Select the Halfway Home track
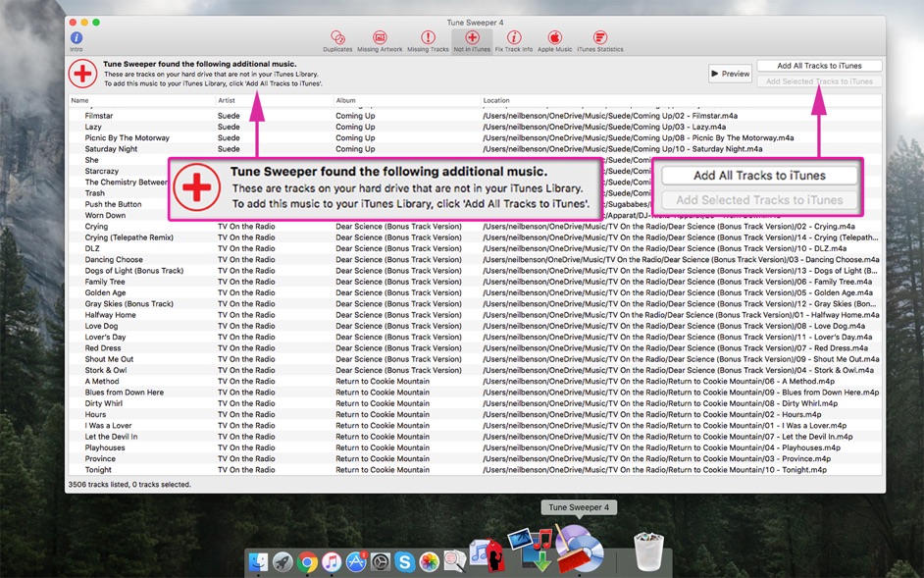This screenshot has height=578, width=924. coord(475,315)
